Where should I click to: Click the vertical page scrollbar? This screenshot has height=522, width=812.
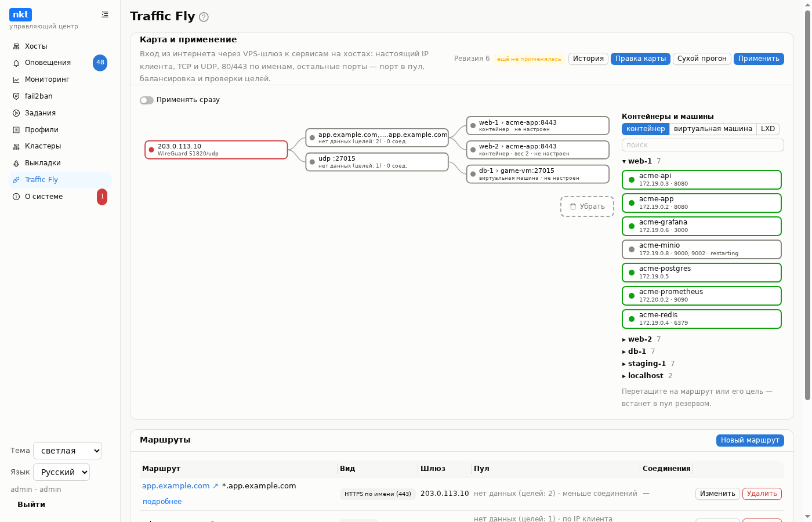(807, 203)
